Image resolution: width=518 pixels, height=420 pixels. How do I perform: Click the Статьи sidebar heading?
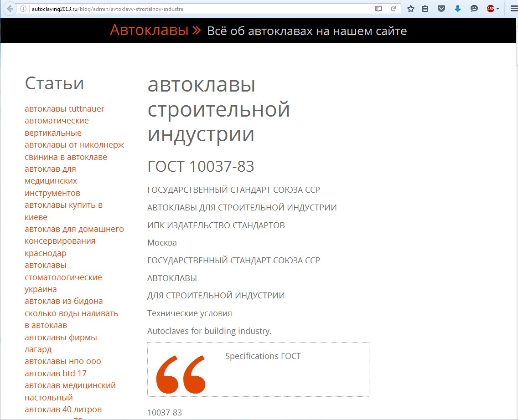click(x=55, y=83)
